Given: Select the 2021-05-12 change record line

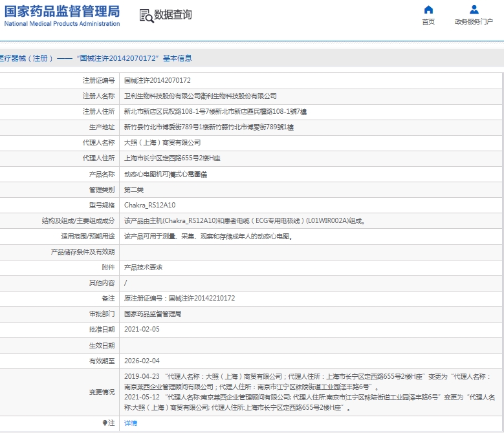Looking at the screenshot, I should coord(309,403).
